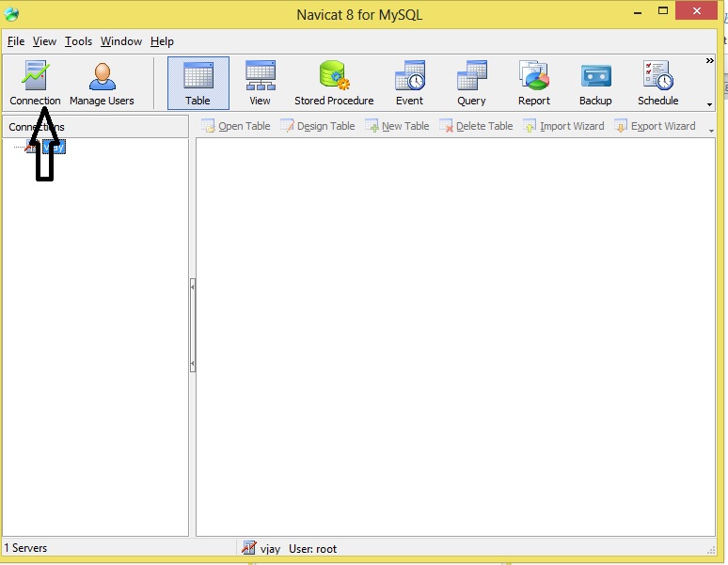The height and width of the screenshot is (565, 728).
Task: Open the File menu
Action: point(16,41)
